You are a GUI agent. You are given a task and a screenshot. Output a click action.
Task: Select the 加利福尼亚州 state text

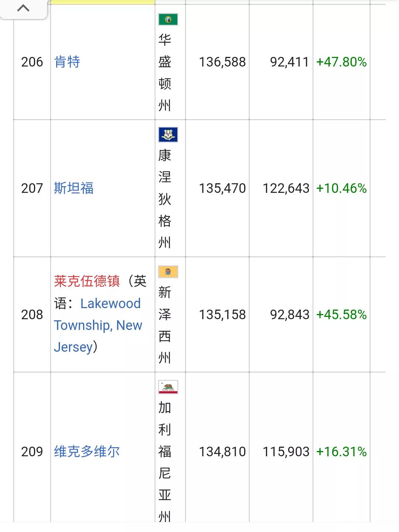point(165,462)
